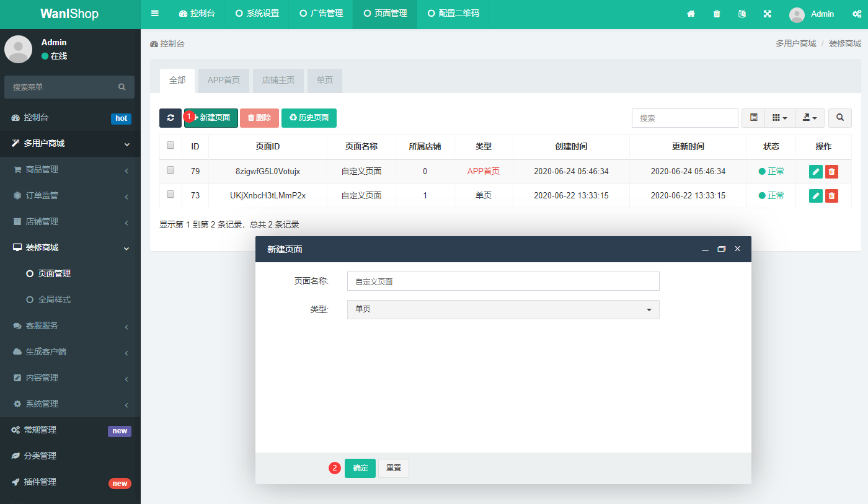Click the 重置 button in dialog
The width and height of the screenshot is (868, 504).
(394, 468)
